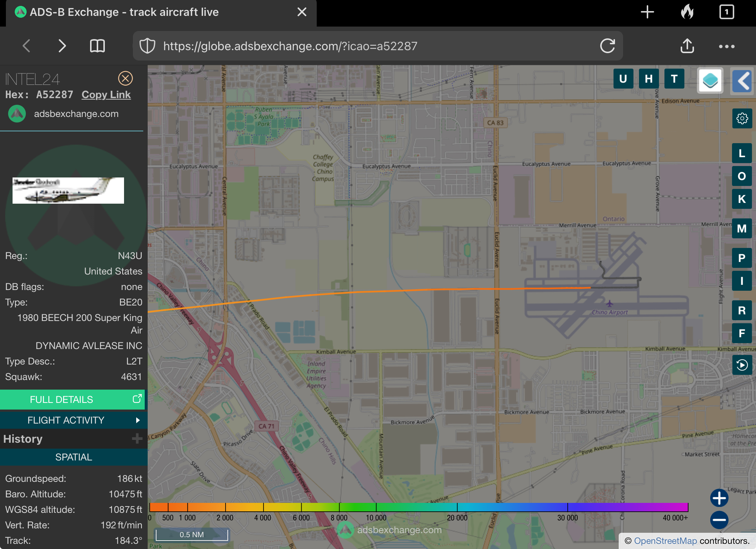Click the Vert. Rate value 192 ft/min

tap(121, 525)
